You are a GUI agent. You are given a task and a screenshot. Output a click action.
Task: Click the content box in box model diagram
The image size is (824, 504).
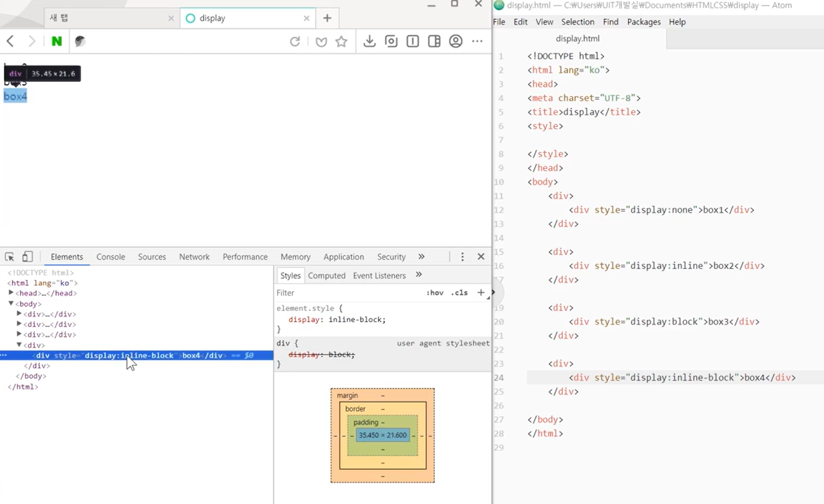click(x=383, y=435)
